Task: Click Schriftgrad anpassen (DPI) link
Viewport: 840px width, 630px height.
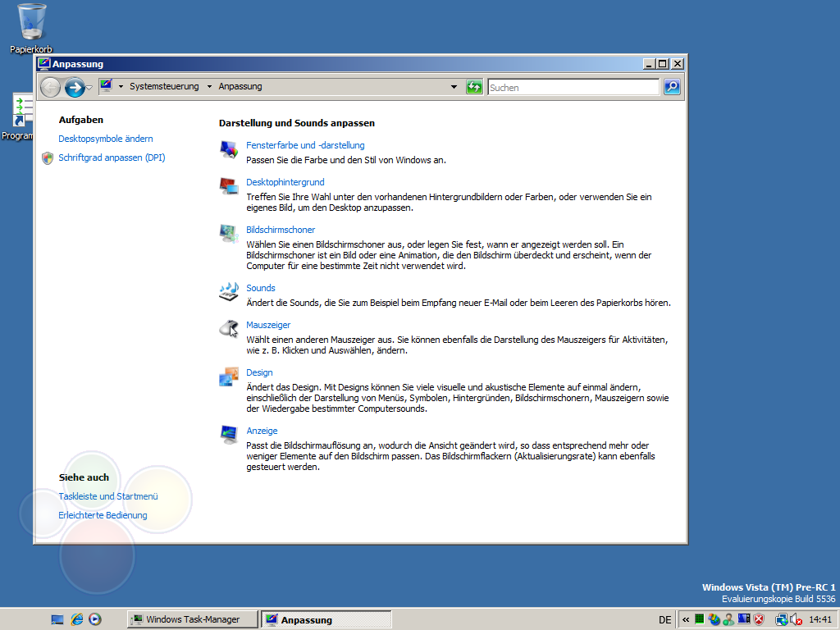Action: pyautogui.click(x=112, y=157)
